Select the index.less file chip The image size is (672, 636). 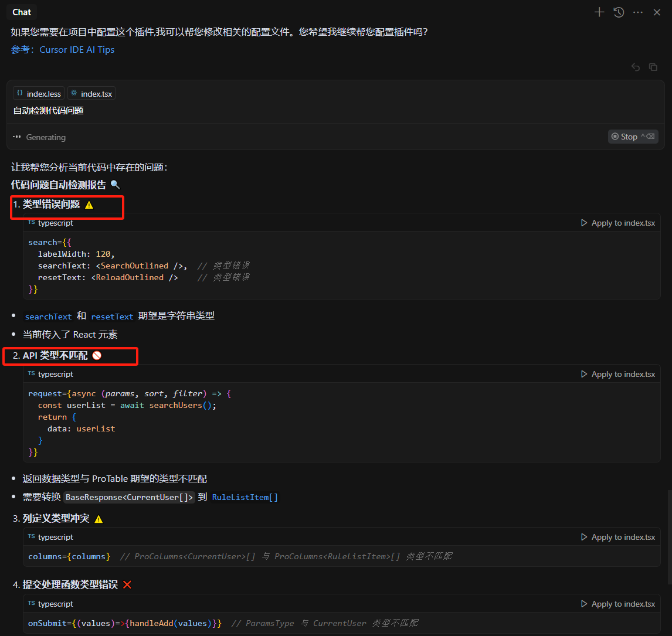pos(39,93)
